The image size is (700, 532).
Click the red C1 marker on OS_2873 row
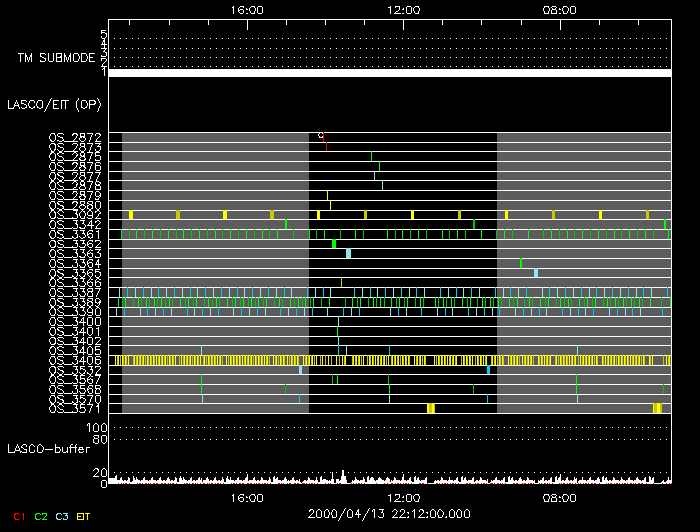point(326,146)
